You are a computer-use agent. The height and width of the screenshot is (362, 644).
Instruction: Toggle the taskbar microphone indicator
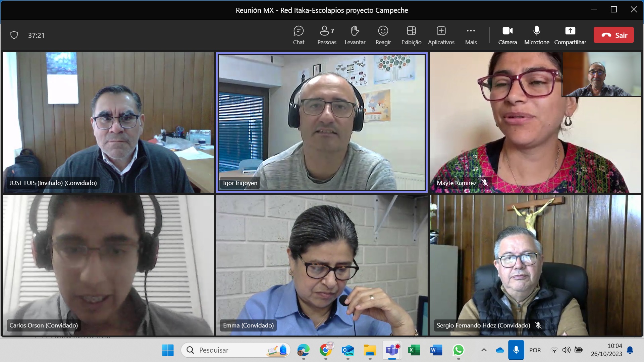click(x=516, y=350)
